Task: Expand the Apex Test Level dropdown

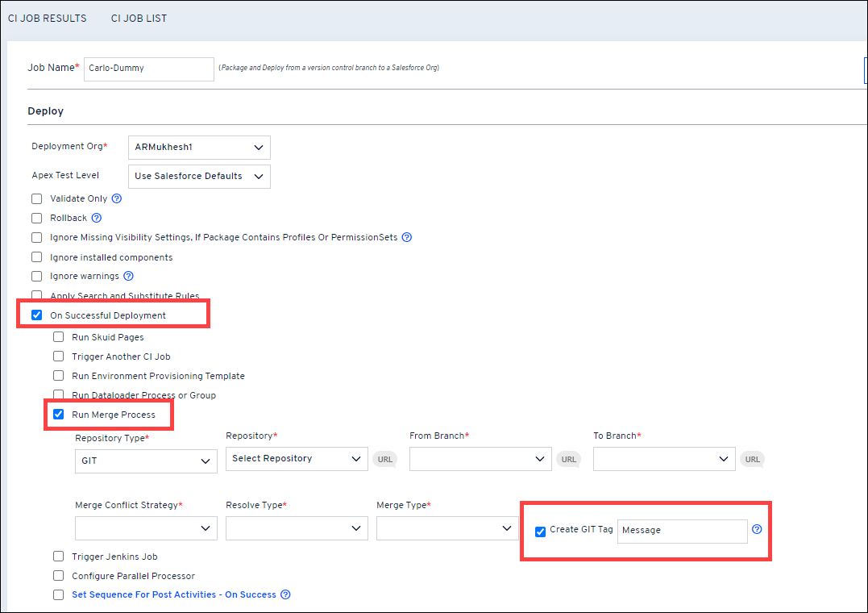Action: 199,176
